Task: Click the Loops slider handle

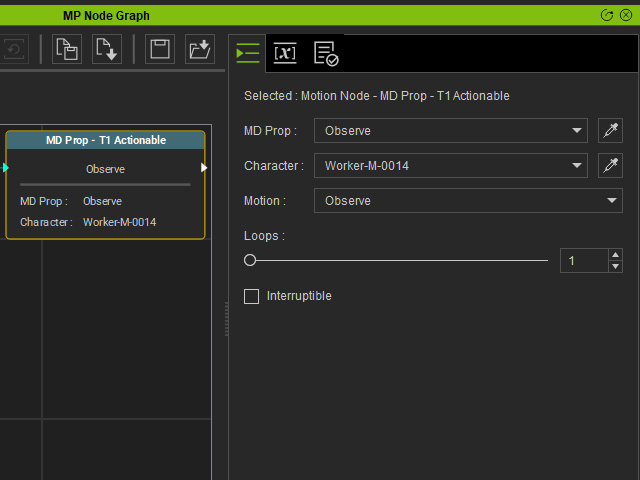Action: tap(250, 260)
